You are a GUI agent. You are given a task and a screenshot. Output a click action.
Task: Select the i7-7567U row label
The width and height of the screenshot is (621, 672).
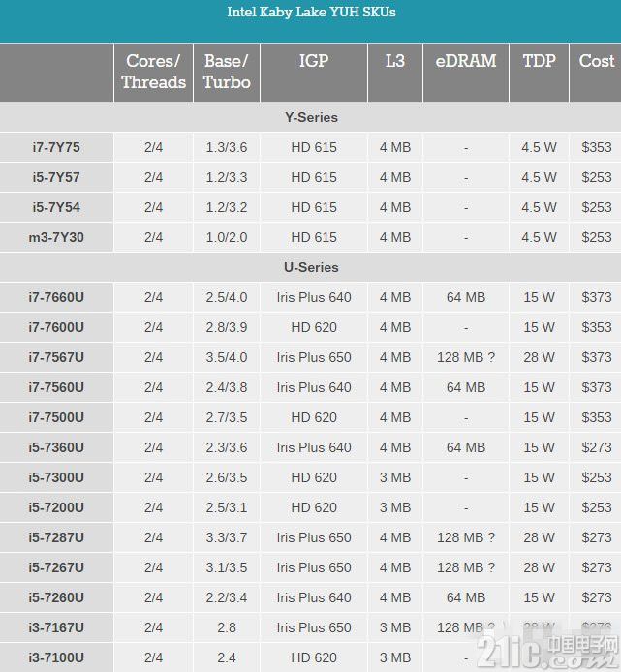[x=56, y=357]
